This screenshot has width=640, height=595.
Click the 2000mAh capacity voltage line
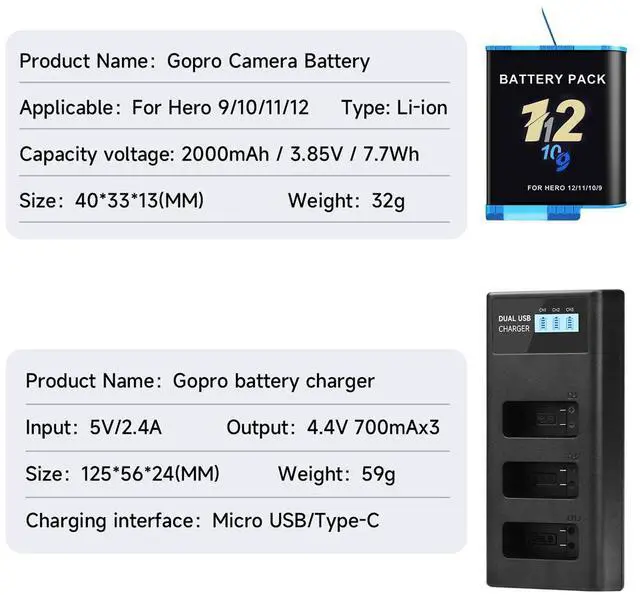[219, 154]
